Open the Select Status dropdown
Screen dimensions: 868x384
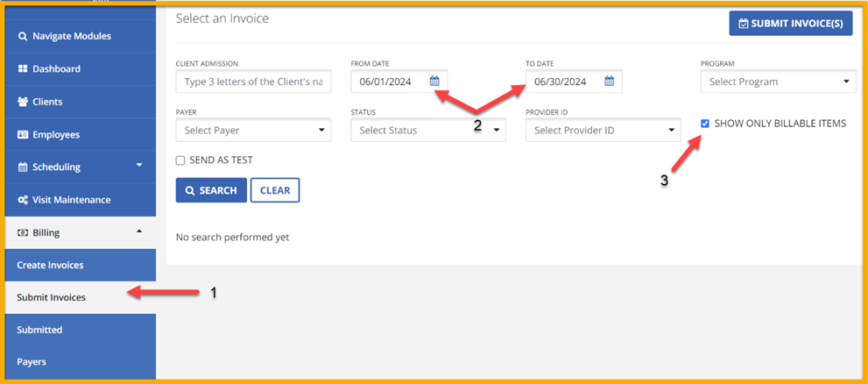(427, 131)
